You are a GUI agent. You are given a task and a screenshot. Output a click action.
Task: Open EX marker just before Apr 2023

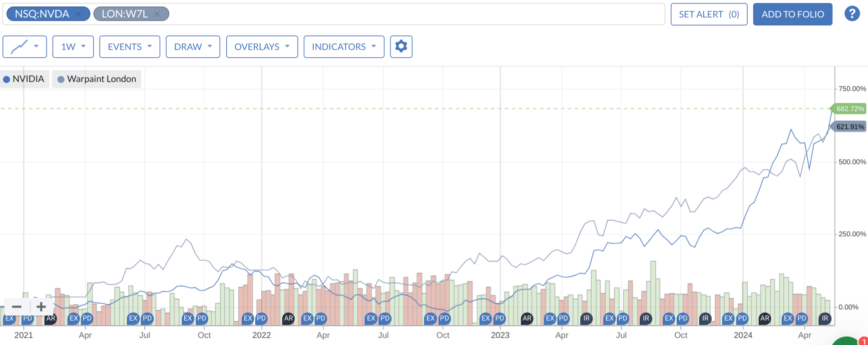pyautogui.click(x=550, y=318)
